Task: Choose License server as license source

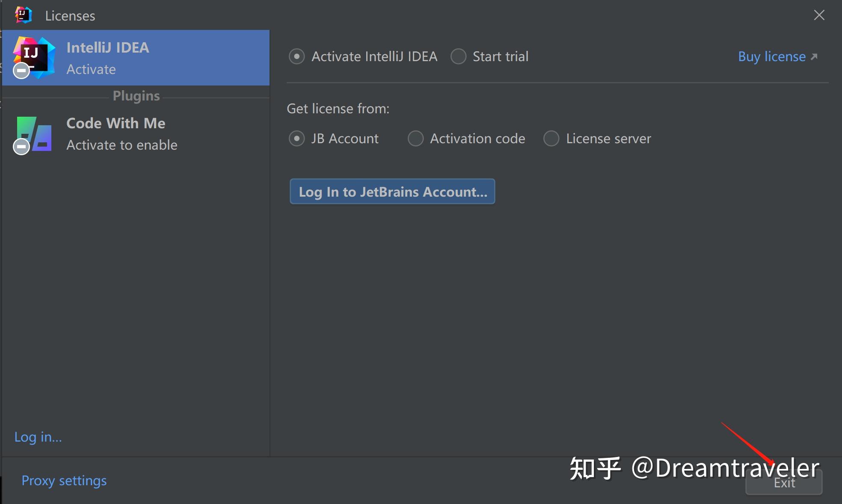Action: (x=551, y=139)
